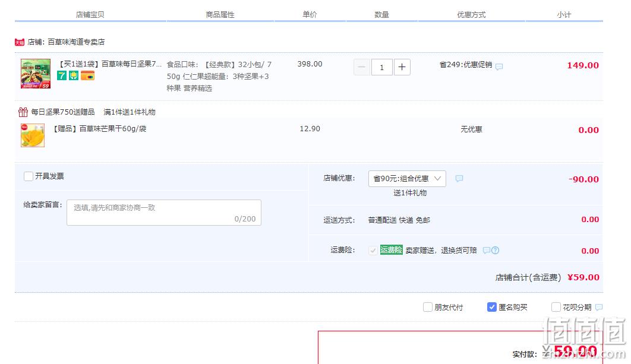Click the Tmall store logo icon
The image size is (631, 364).
tap(20, 42)
